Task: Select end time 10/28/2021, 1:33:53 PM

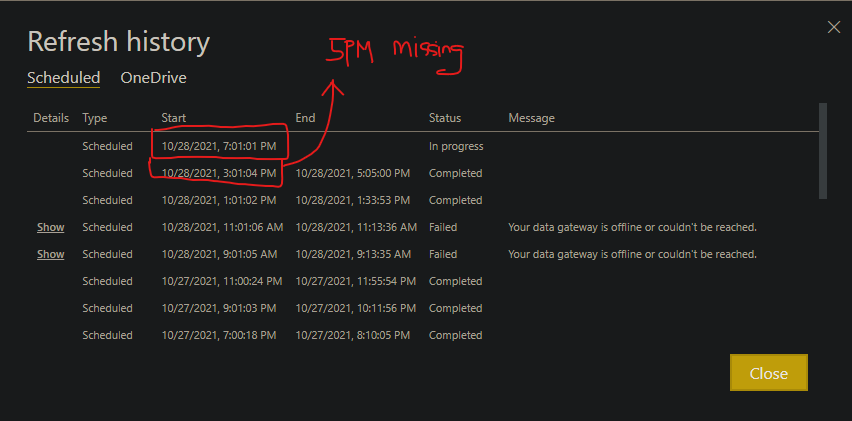Action: (x=353, y=200)
